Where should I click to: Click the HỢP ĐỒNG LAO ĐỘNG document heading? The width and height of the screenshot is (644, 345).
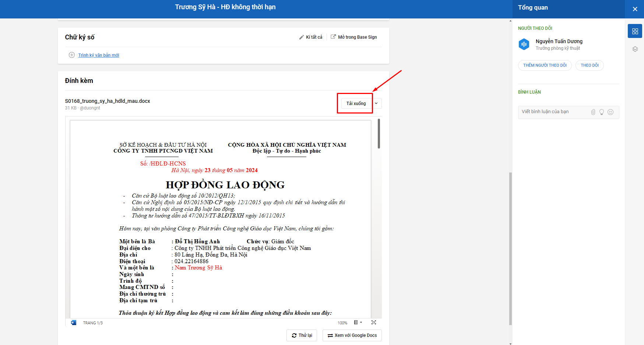coord(225,185)
